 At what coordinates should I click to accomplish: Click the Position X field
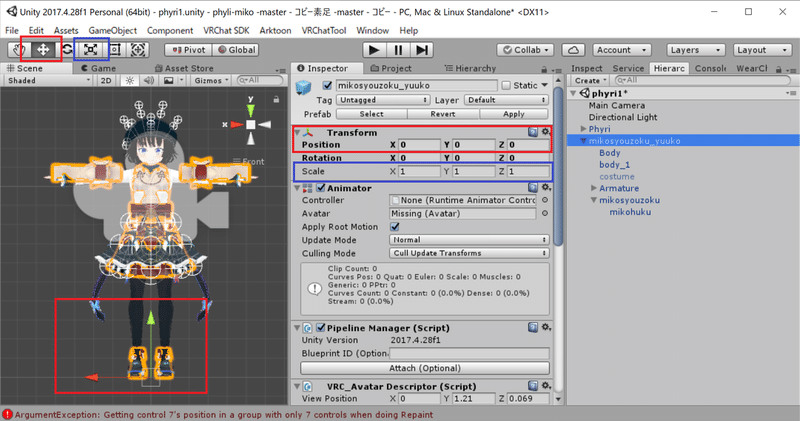click(419, 144)
